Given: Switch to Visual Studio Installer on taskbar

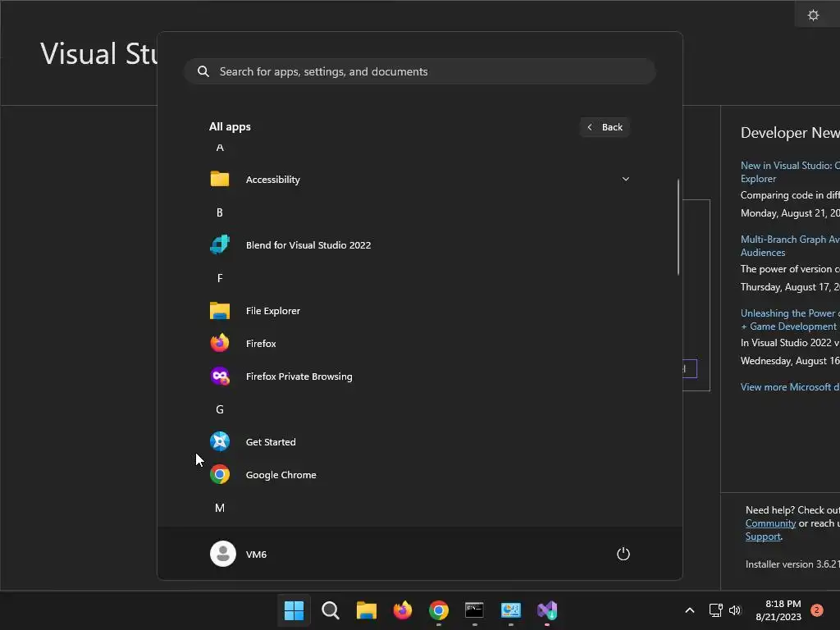Looking at the screenshot, I should point(547,610).
